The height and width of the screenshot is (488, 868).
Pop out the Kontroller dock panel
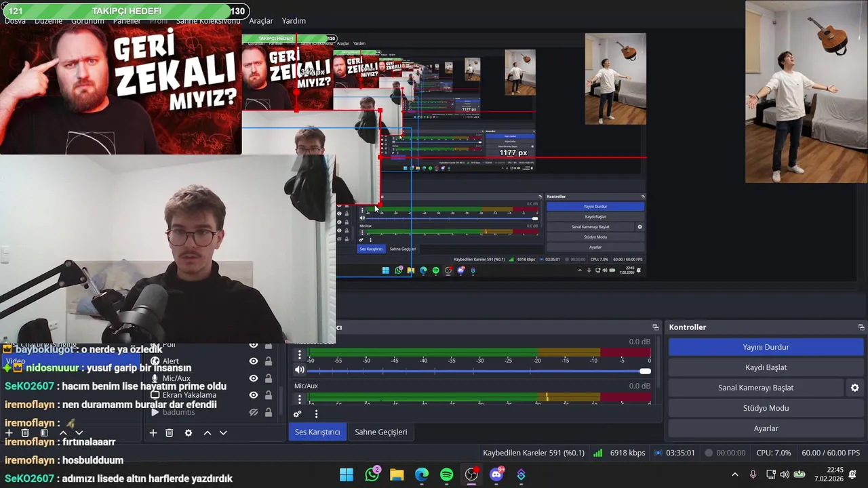click(861, 327)
